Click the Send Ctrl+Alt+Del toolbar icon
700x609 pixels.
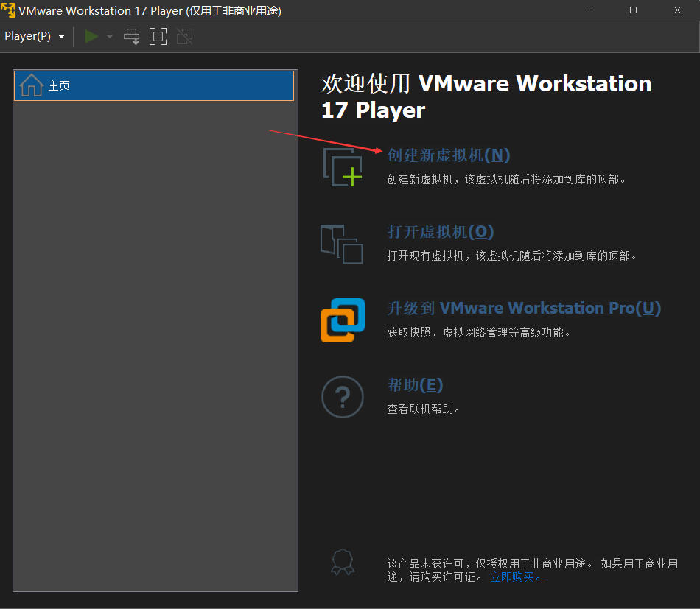tap(131, 36)
